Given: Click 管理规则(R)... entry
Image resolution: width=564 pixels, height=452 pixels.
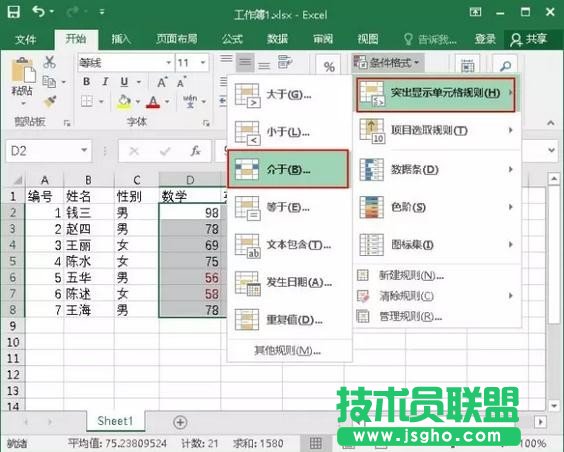Looking at the screenshot, I should [x=437, y=316].
